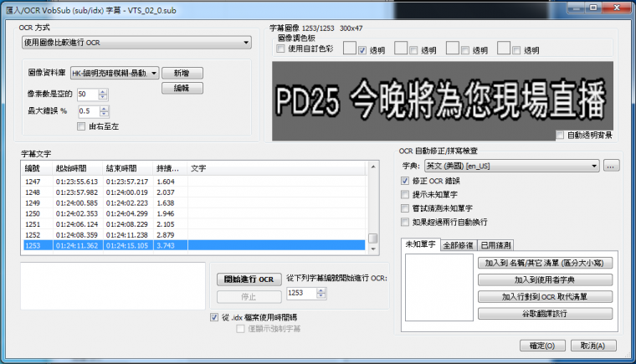Click subtitle list scroll up arrow

373,167
